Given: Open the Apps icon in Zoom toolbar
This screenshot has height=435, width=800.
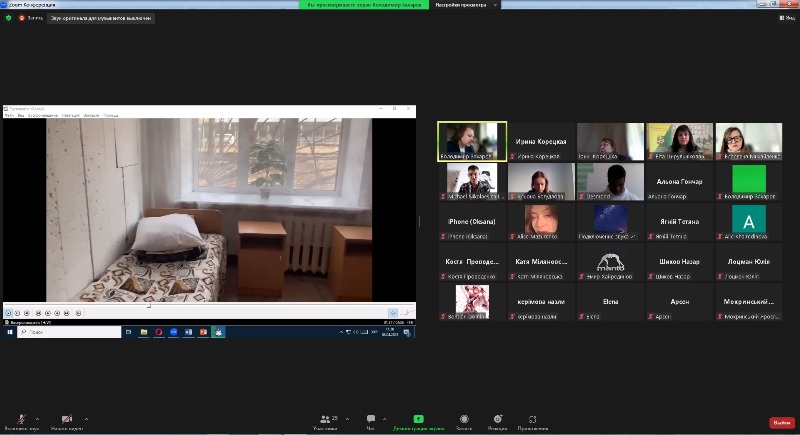Looking at the screenshot, I should point(533,419).
